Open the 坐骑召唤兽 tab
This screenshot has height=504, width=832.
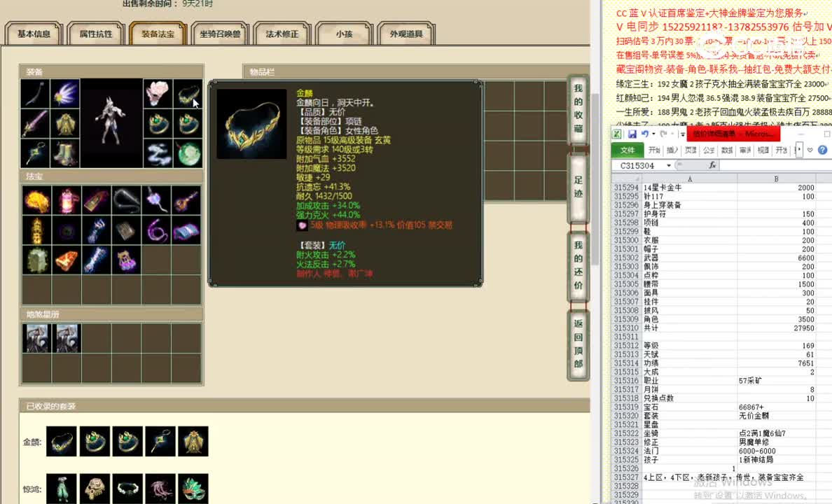[x=220, y=34]
